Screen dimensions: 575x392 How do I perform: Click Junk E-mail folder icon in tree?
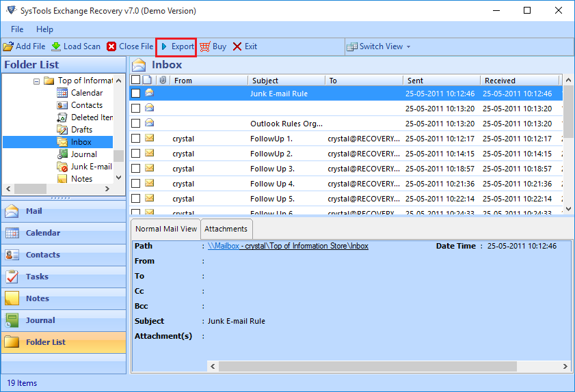62,167
